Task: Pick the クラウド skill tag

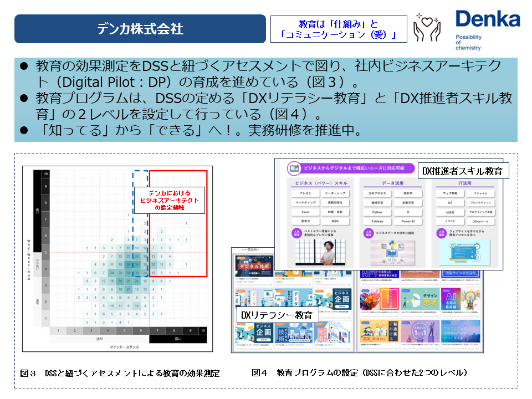Action: pyautogui.click(x=450, y=221)
